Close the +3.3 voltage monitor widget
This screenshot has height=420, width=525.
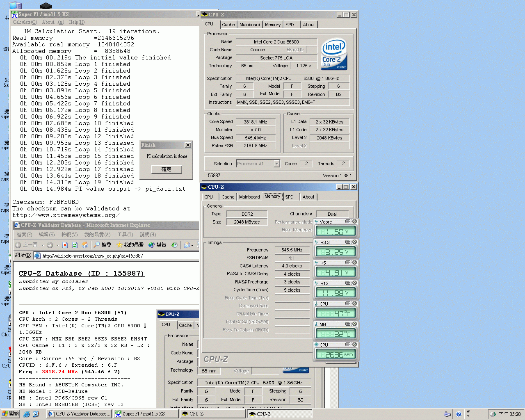[355, 242]
